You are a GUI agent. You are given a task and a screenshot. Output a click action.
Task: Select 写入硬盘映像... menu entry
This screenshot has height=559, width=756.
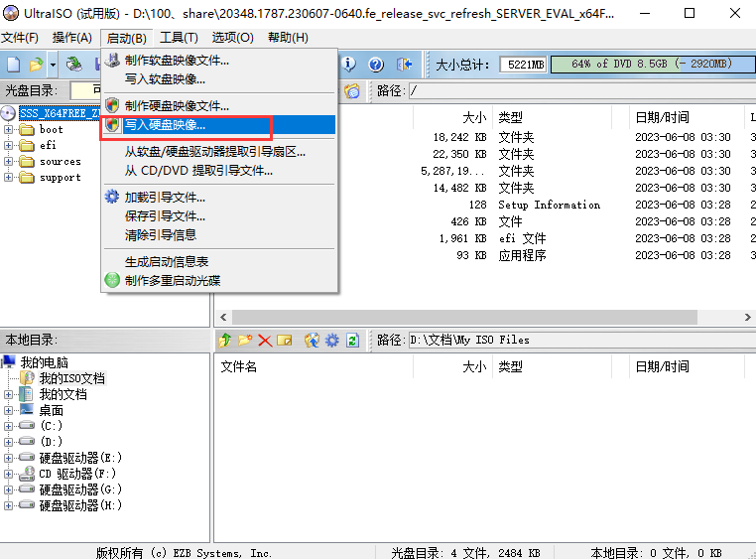pyautogui.click(x=165, y=125)
